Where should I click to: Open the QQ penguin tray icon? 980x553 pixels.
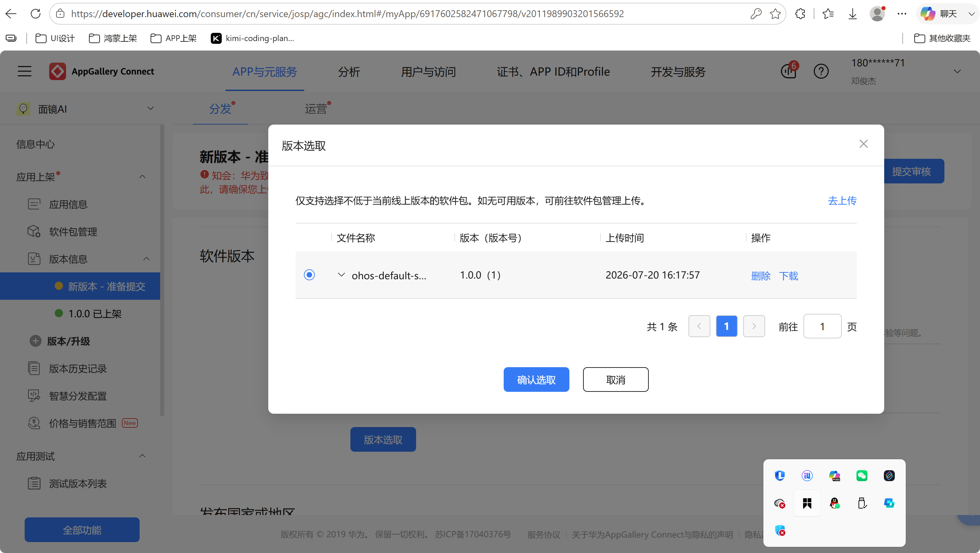click(835, 503)
